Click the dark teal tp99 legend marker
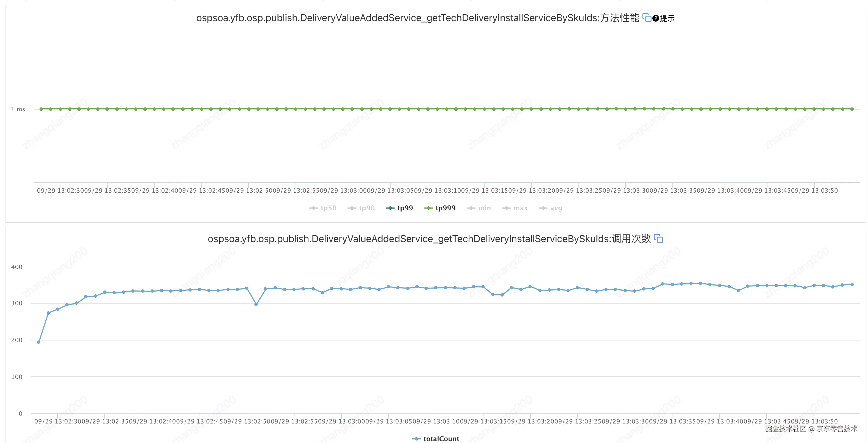868x443 pixels. point(390,208)
